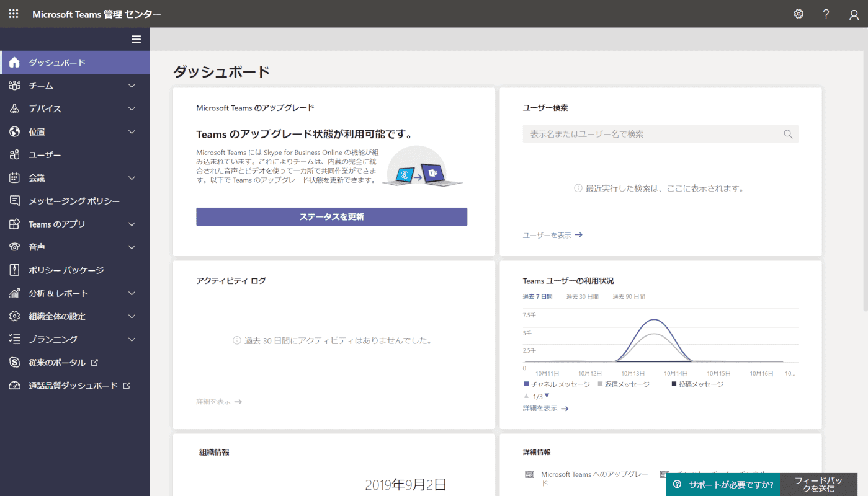Viewport: 868px width, 496px height.
Task: Open メッセージング ポリシー in the sidebar
Action: tap(75, 201)
